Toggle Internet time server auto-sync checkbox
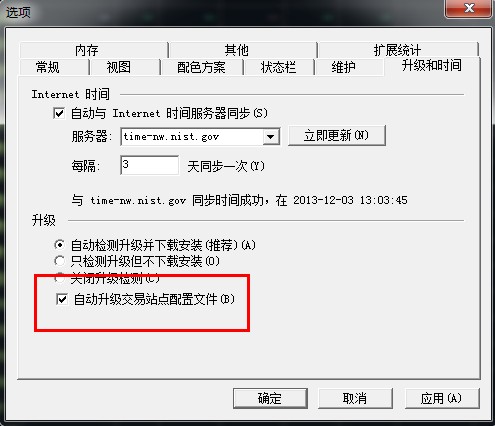495x426 pixels. 59,113
